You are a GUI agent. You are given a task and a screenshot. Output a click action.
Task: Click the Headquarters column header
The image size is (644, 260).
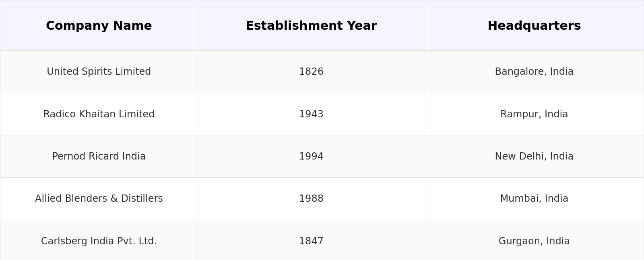pyautogui.click(x=534, y=26)
